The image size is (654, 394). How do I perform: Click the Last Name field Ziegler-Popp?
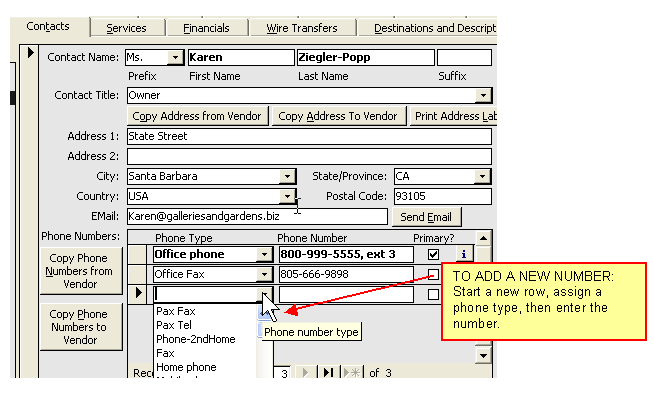coord(365,58)
